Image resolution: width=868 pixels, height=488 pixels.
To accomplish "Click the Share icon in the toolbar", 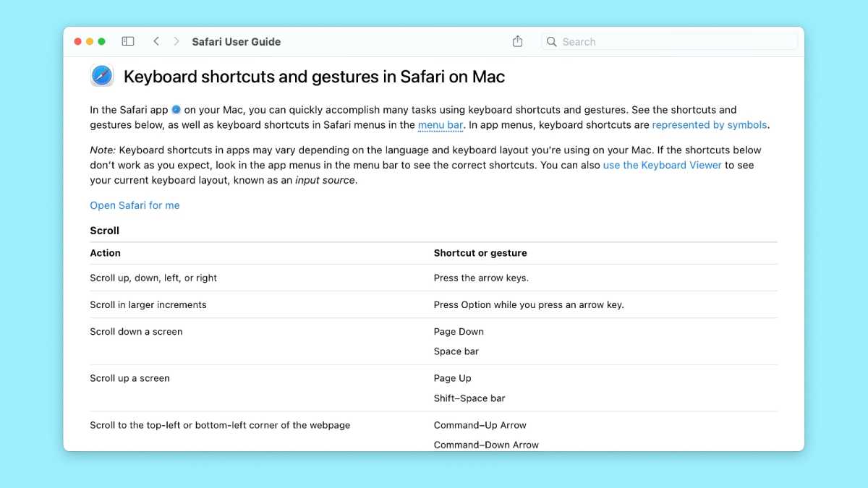I will 517,41.
